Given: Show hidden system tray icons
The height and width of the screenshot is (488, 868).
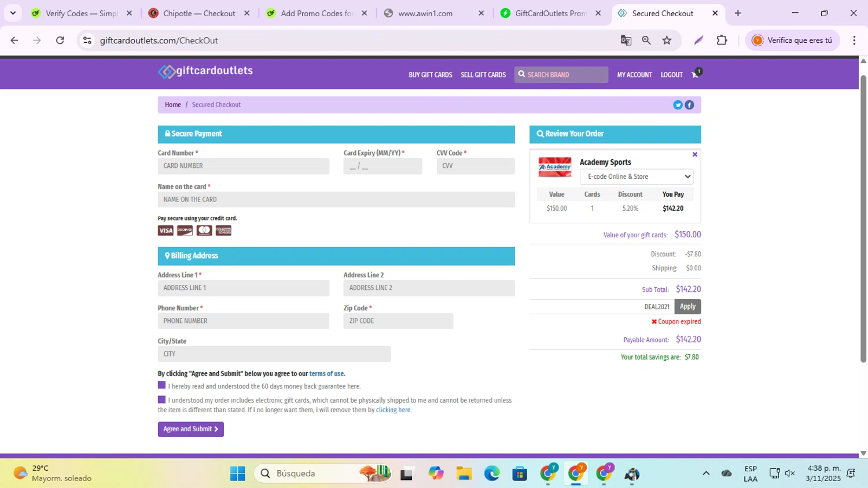Looking at the screenshot, I should (x=706, y=474).
